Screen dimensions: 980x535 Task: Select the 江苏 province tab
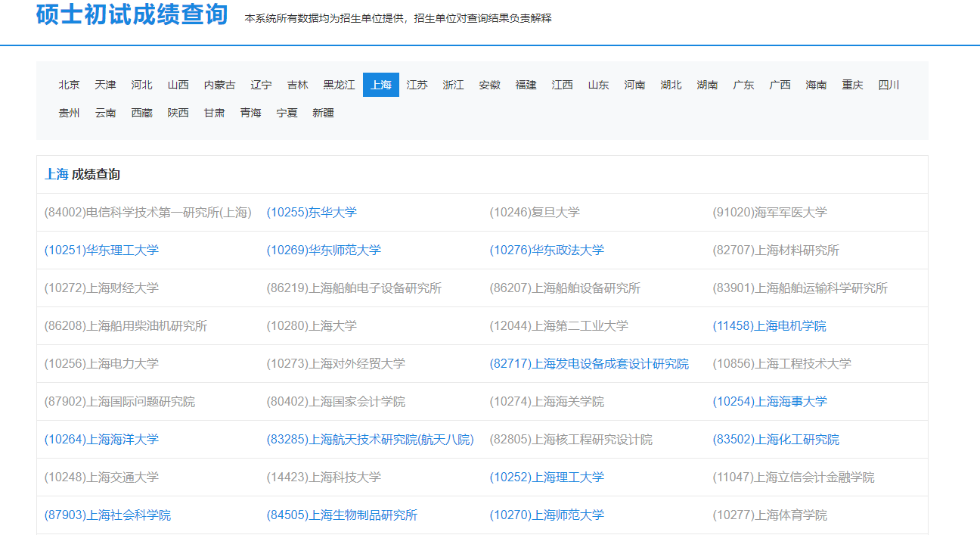pos(417,85)
